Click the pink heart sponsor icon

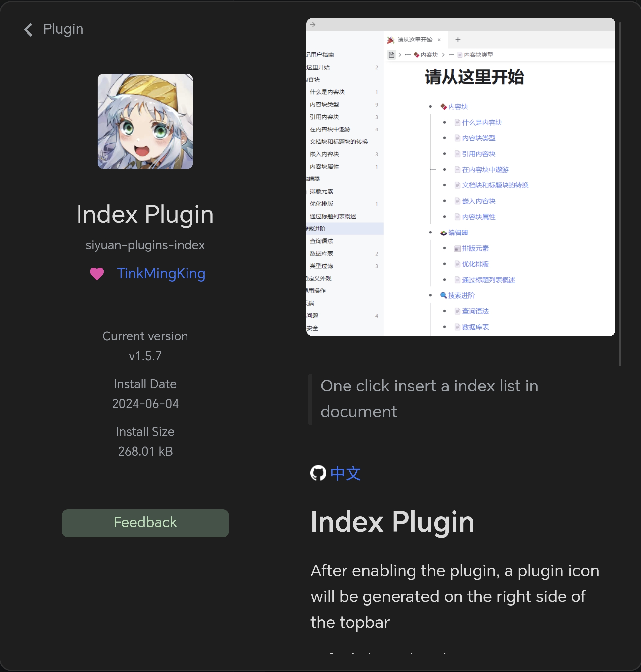pos(97,274)
